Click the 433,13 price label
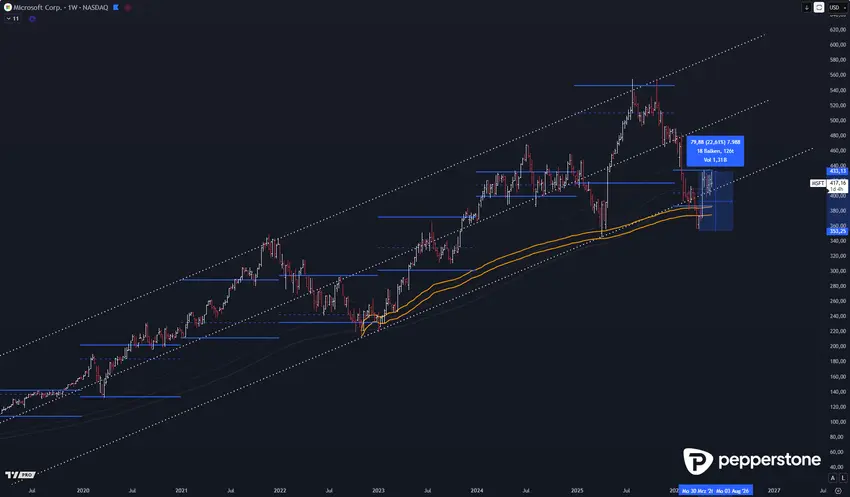 click(x=838, y=171)
